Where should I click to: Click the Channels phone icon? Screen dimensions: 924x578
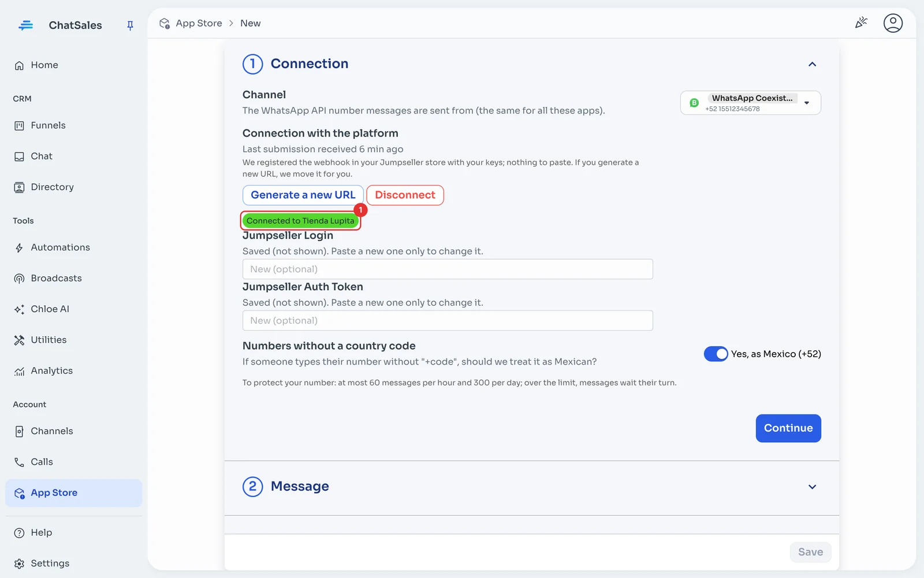click(x=19, y=431)
